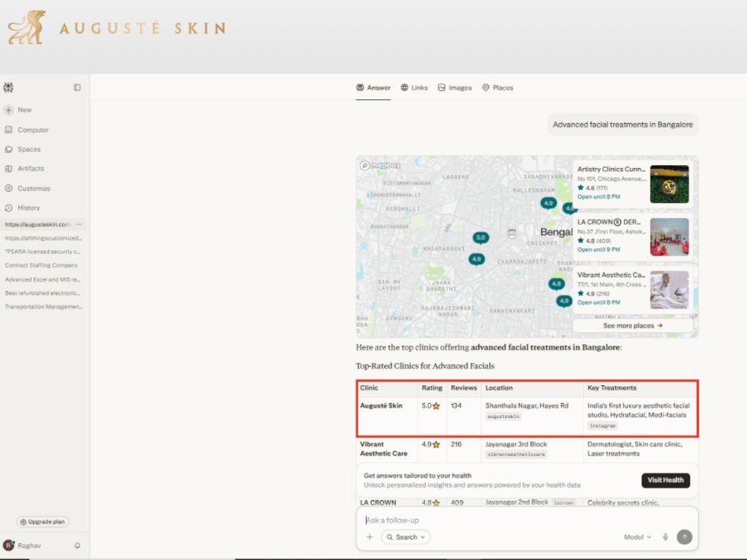Open options for augusteskin.com thread

pos(79,224)
